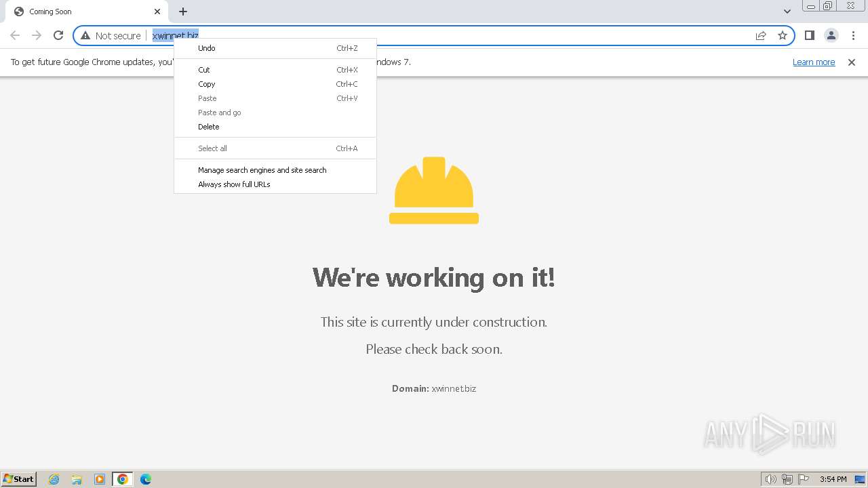The width and height of the screenshot is (868, 488).
Task: Launch Microsoft Edge from taskbar
Action: pyautogui.click(x=146, y=479)
